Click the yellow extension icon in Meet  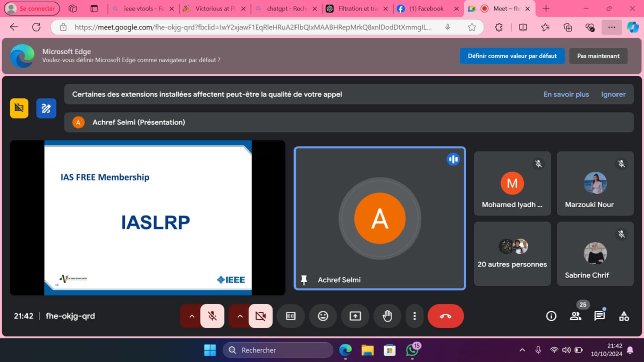pos(19,108)
